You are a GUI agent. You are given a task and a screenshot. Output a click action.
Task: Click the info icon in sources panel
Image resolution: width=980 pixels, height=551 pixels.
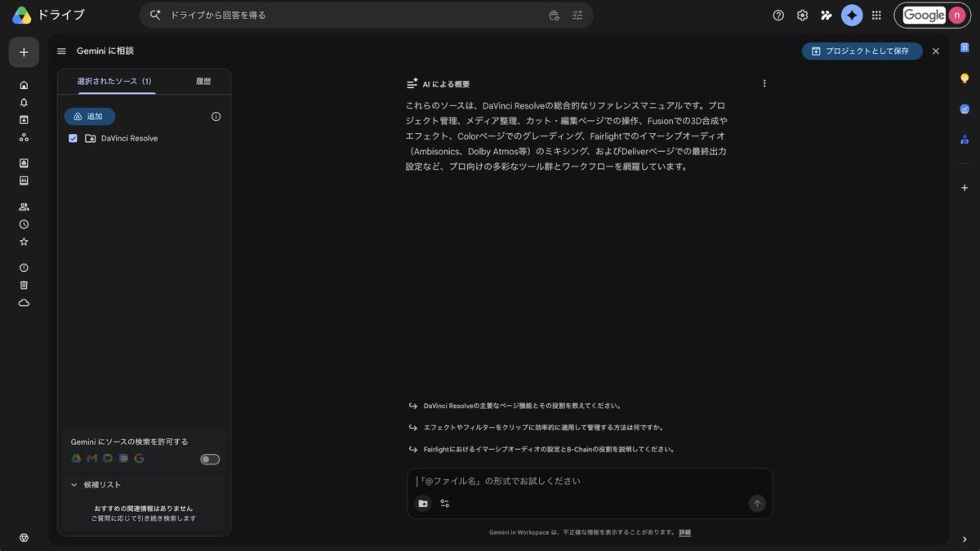[216, 117]
